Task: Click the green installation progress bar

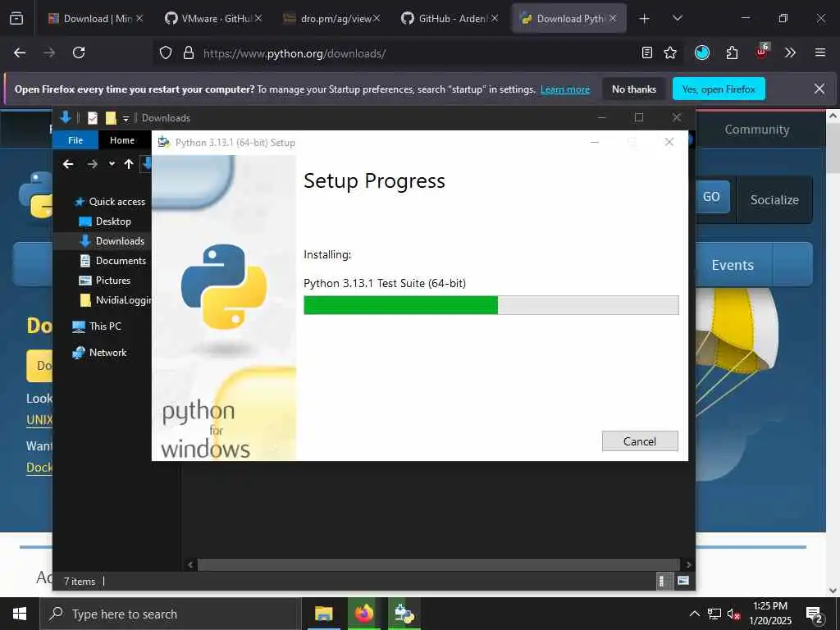Action: pyautogui.click(x=400, y=305)
